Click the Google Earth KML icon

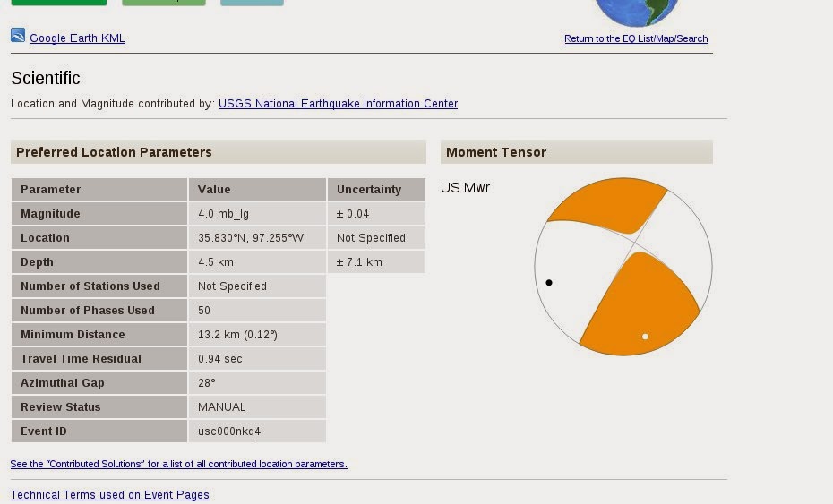click(18, 35)
